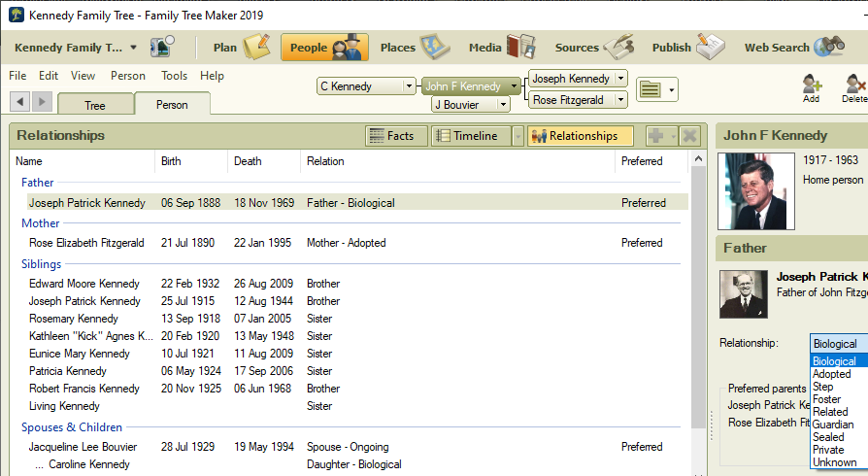Choose Adopted in relationship list
The height and width of the screenshot is (476, 868).
pos(831,374)
